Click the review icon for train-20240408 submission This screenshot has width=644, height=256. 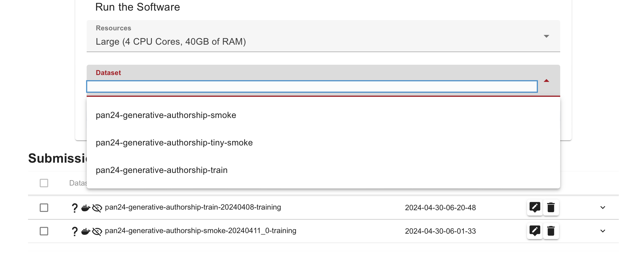(534, 207)
